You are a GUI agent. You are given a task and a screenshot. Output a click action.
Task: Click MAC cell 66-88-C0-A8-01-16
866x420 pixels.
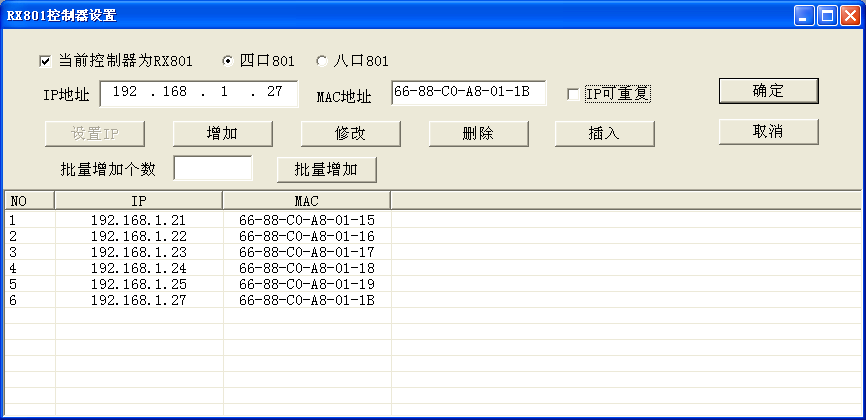[x=307, y=237]
